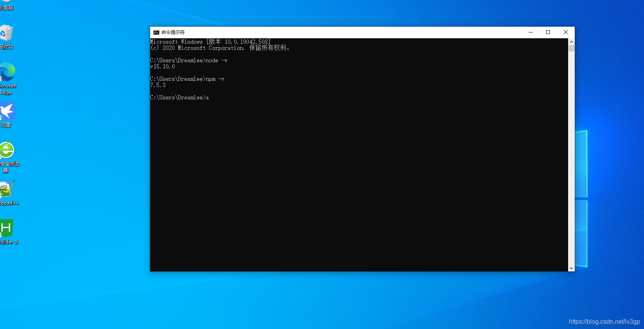
Task: Click the Command Prompt title bar icon
Action: click(x=156, y=32)
